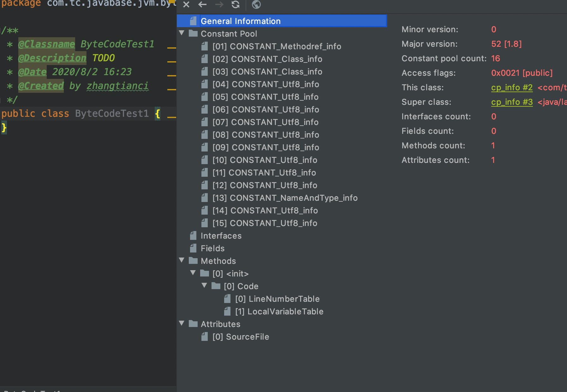
Task: Click the reload refresh icon
Action: pyautogui.click(x=236, y=5)
